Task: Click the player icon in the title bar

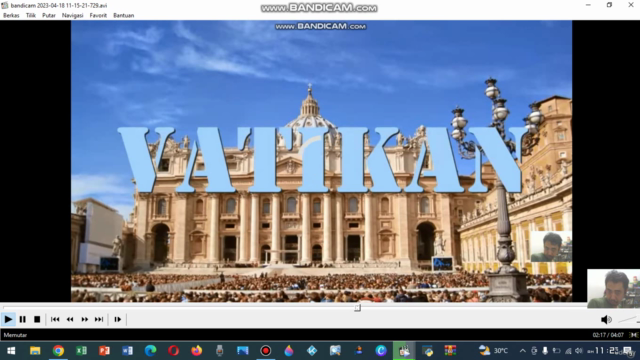Action: click(4, 5)
